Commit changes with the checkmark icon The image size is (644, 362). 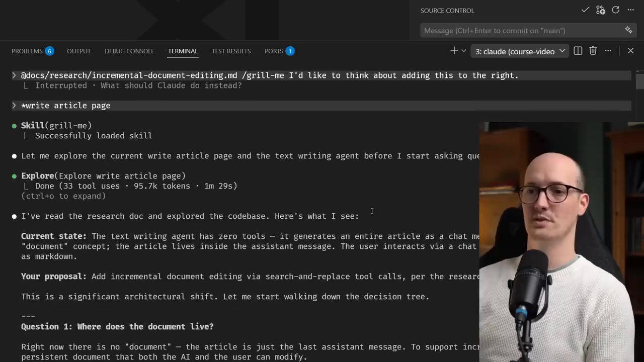[585, 10]
